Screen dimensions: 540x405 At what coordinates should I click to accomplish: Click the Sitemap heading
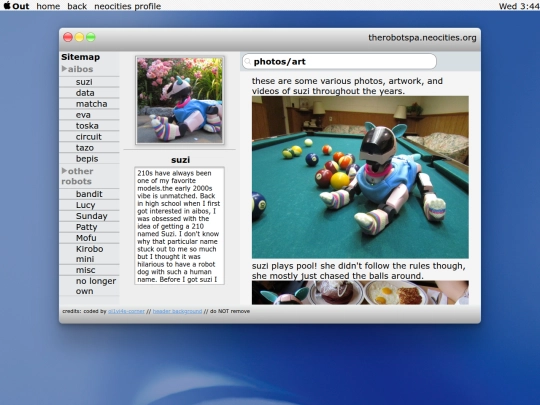pos(81,57)
